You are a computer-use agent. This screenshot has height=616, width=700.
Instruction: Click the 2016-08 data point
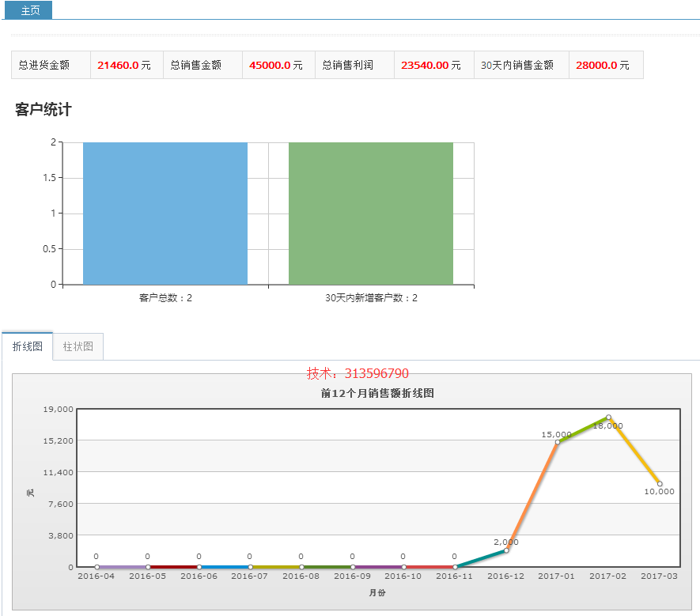pos(301,567)
